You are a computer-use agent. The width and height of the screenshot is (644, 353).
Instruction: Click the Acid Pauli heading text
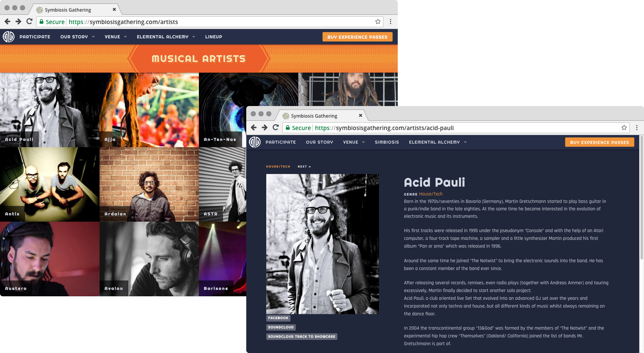(434, 182)
